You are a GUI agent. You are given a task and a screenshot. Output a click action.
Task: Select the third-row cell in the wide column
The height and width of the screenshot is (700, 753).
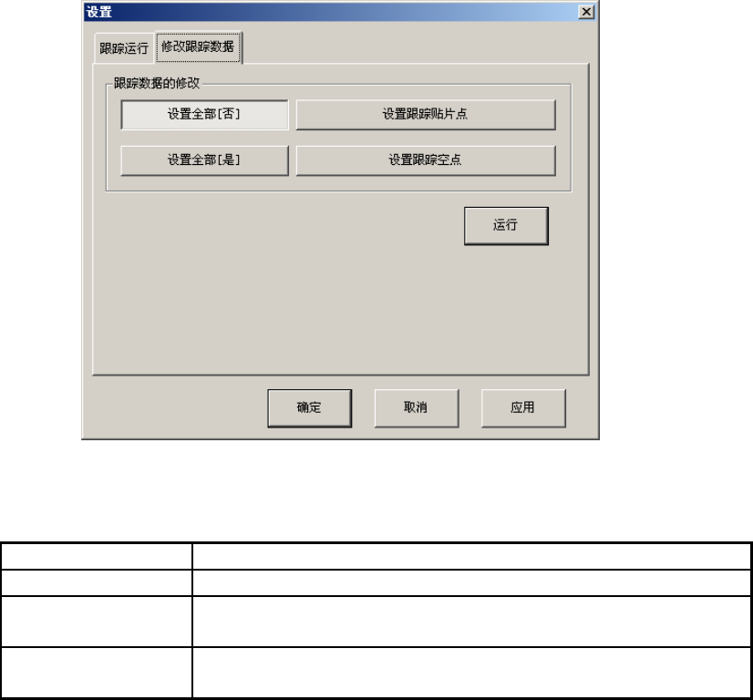click(x=471, y=622)
